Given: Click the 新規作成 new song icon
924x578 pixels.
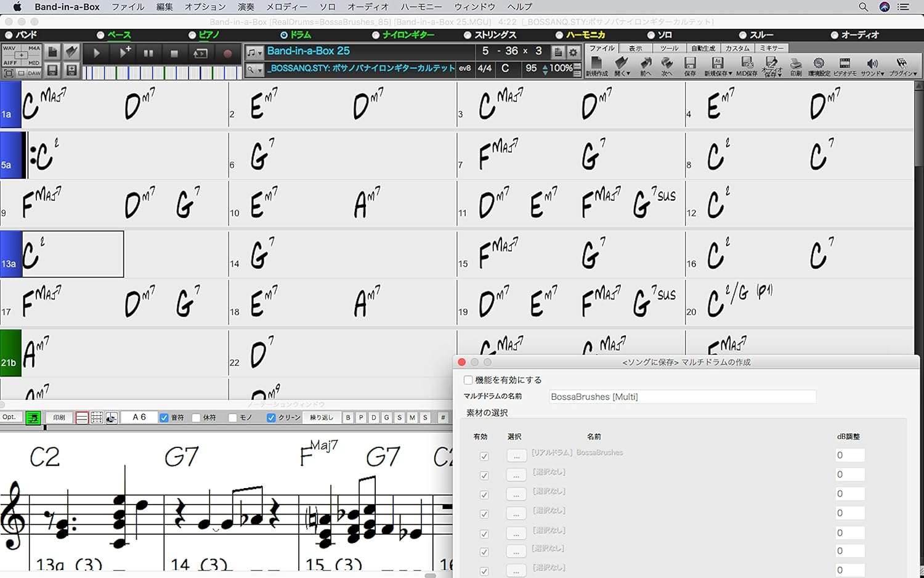Looking at the screenshot, I should coord(596,65).
